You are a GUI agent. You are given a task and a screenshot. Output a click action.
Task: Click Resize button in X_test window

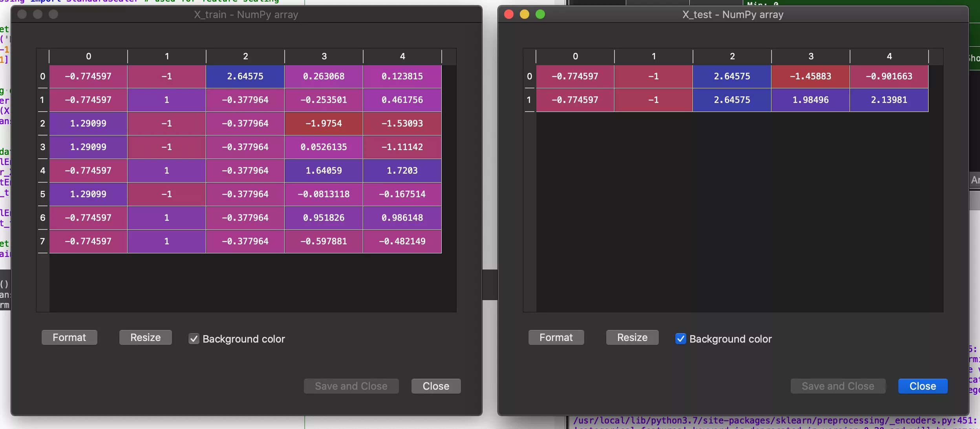click(632, 337)
